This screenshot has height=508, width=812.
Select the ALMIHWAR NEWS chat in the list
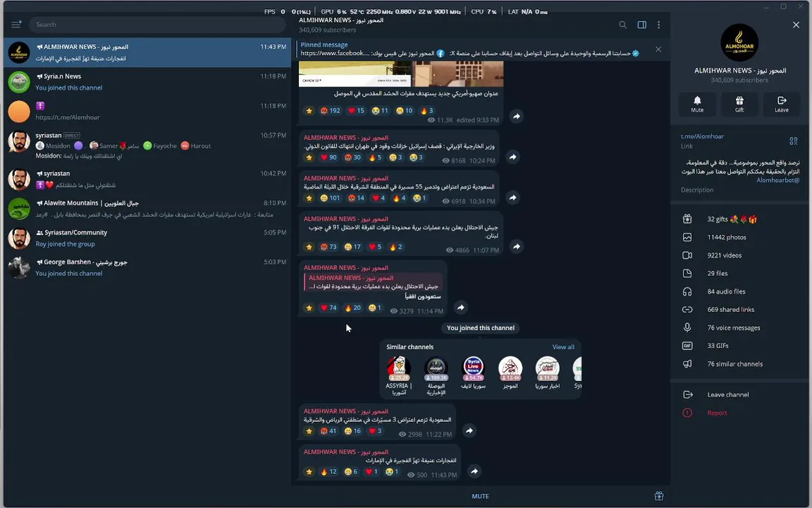point(147,52)
